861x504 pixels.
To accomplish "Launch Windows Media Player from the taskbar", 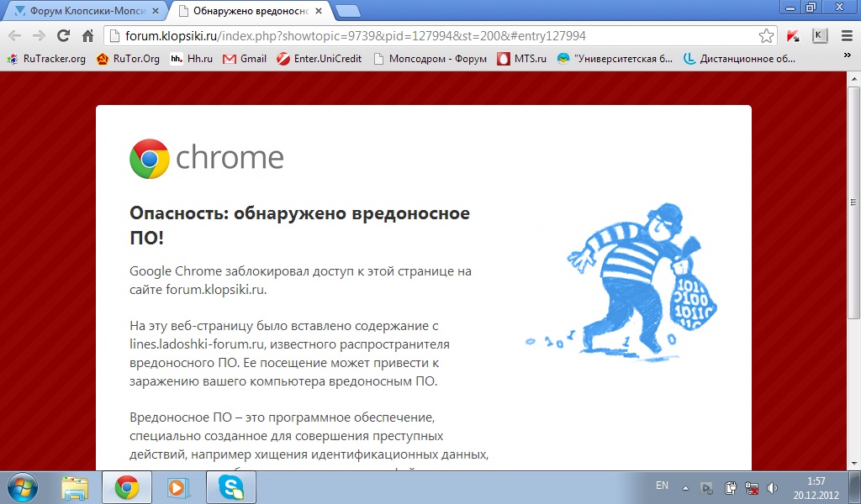I will coord(178,487).
